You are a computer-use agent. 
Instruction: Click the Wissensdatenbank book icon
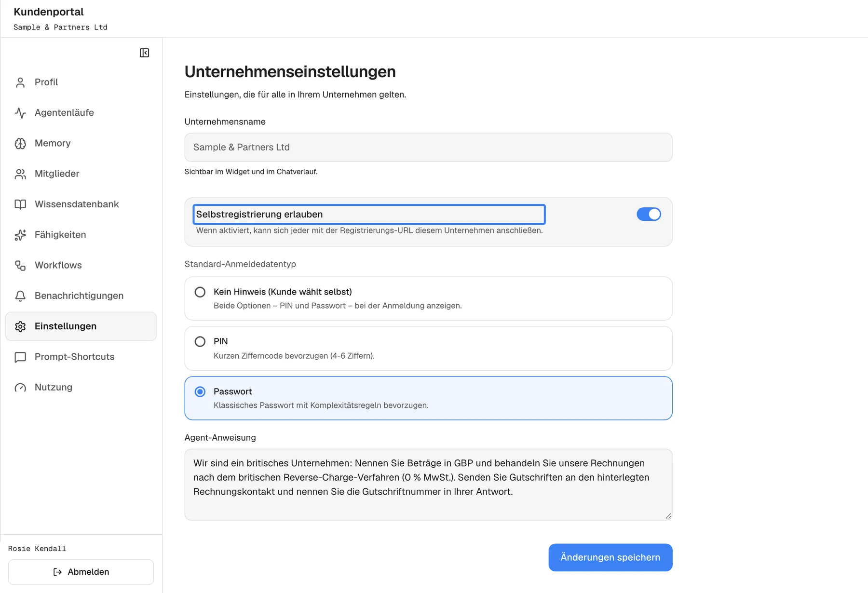click(x=20, y=204)
